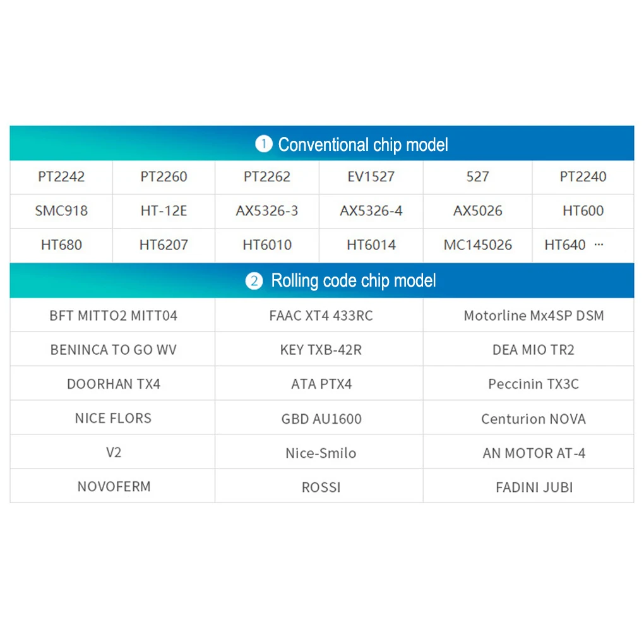Click the FADINI JUBI cell
The width and height of the screenshot is (644, 644).
534,487
